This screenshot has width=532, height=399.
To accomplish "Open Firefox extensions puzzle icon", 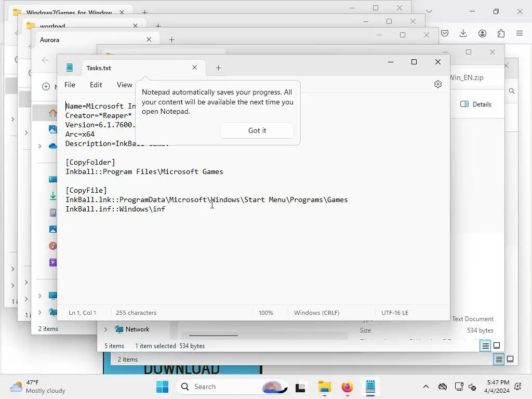I will 501,33.
